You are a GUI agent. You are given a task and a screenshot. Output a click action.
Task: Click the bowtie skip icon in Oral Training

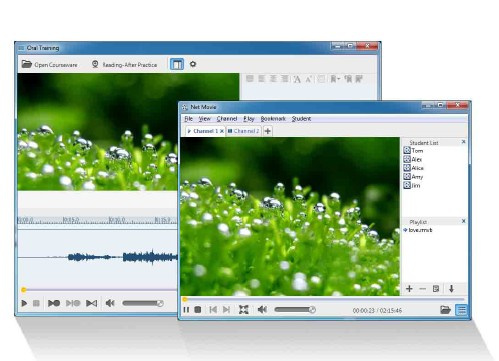click(x=91, y=303)
